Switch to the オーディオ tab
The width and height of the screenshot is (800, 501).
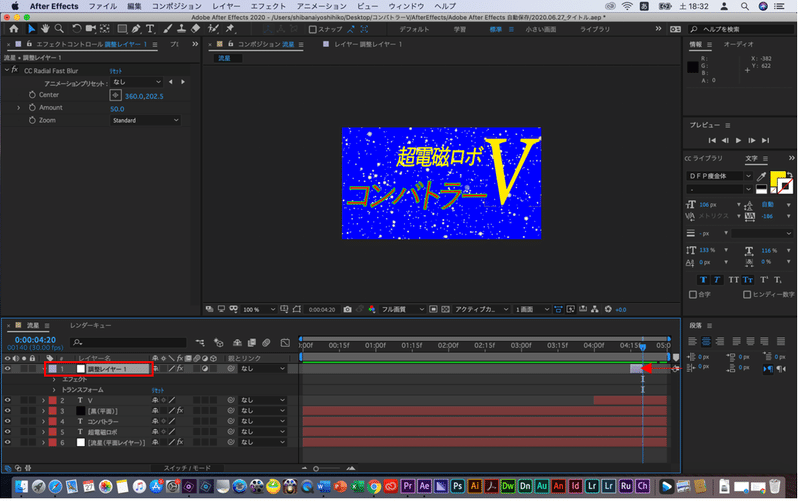click(738, 44)
